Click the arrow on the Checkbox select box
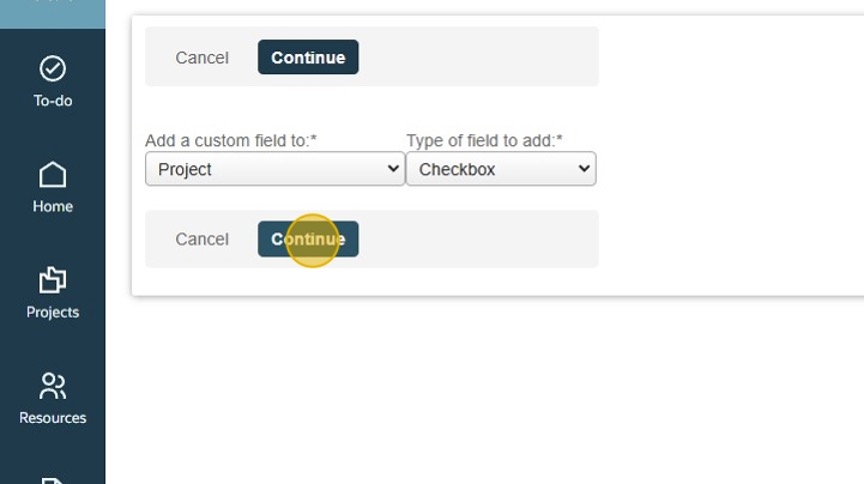 click(584, 169)
